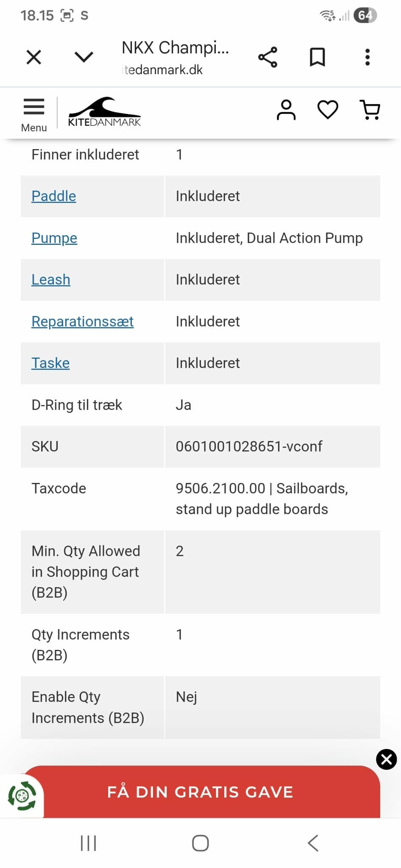Open the hamburger Menu
Screen dimensions: 401x868
[34, 114]
